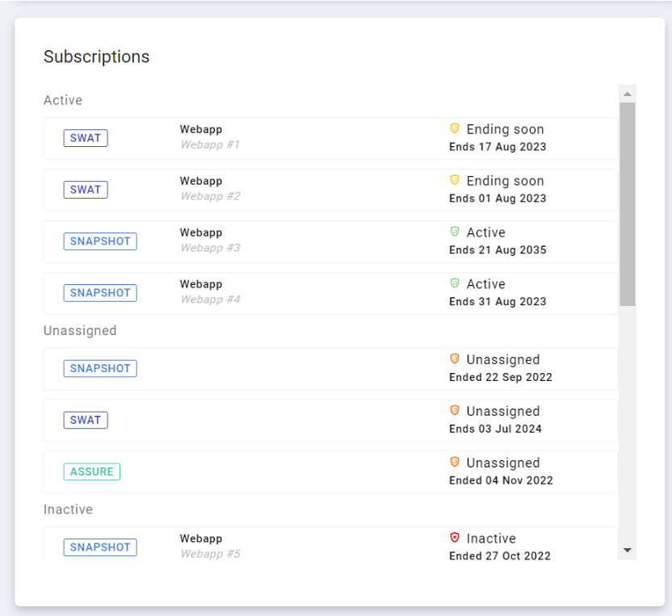Click SNAPSHOT badge for Webapp #3
This screenshot has height=616, width=672.
pos(100,241)
